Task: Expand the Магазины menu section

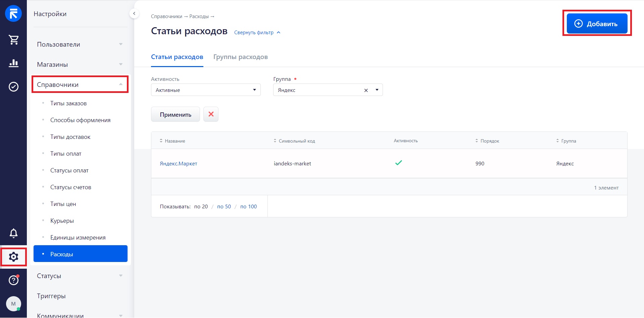Action: pyautogui.click(x=80, y=64)
